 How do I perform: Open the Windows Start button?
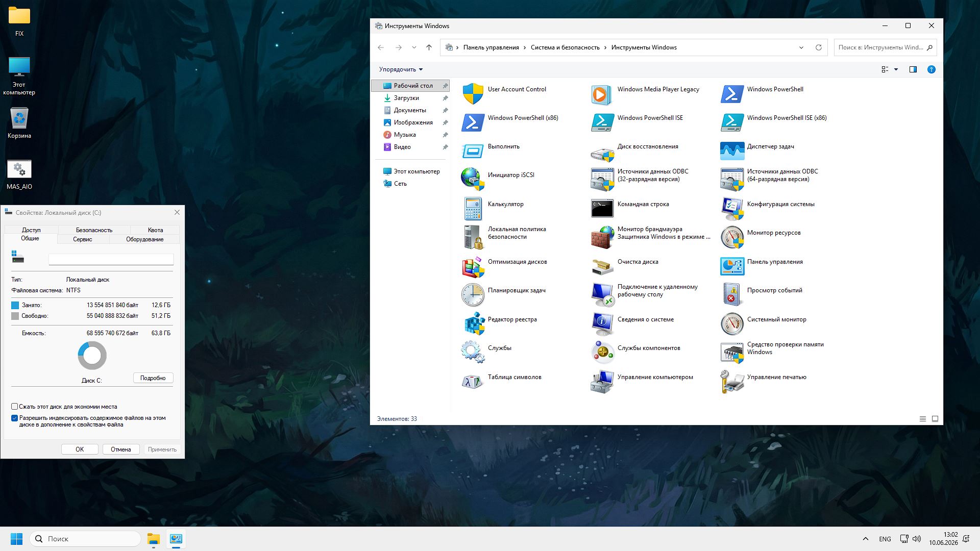[x=16, y=539]
